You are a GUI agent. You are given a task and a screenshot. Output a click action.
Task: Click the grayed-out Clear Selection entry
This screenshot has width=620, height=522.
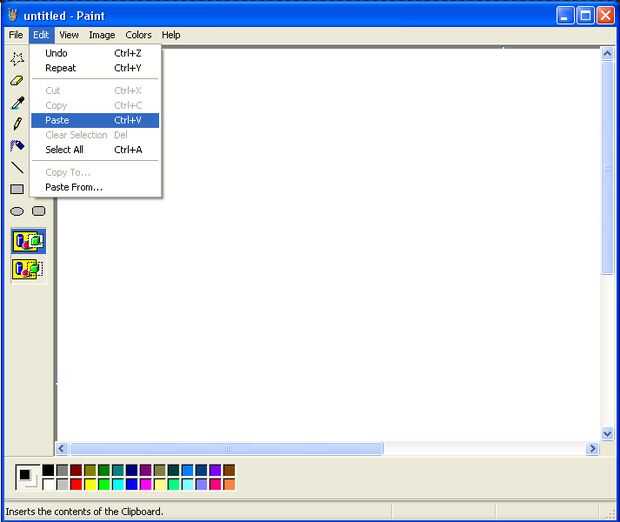tap(95, 135)
